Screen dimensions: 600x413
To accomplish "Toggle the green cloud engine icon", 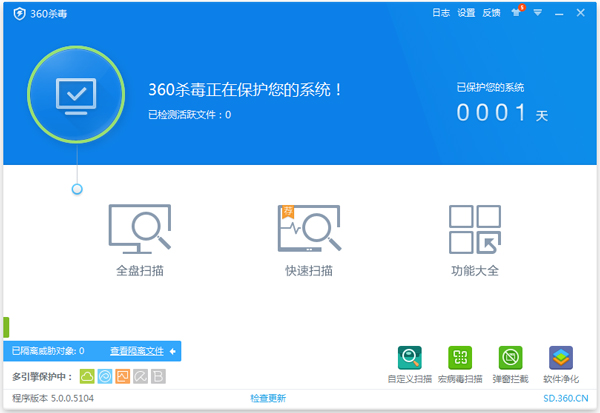I will click(x=87, y=377).
